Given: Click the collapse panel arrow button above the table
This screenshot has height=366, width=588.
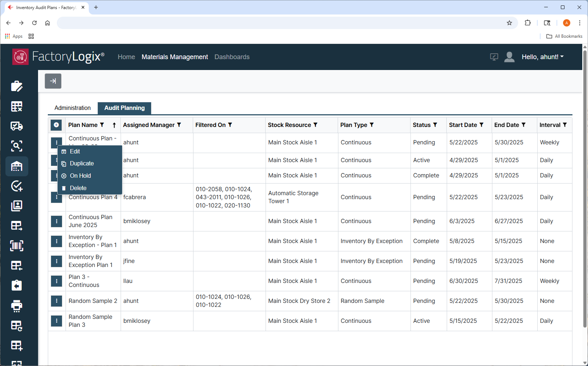Looking at the screenshot, I should click(x=53, y=81).
